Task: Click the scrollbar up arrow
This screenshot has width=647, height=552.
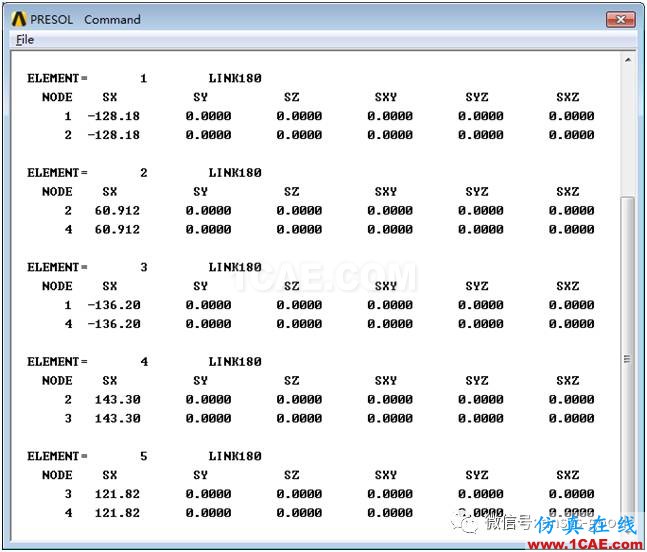Action: pyautogui.click(x=628, y=60)
